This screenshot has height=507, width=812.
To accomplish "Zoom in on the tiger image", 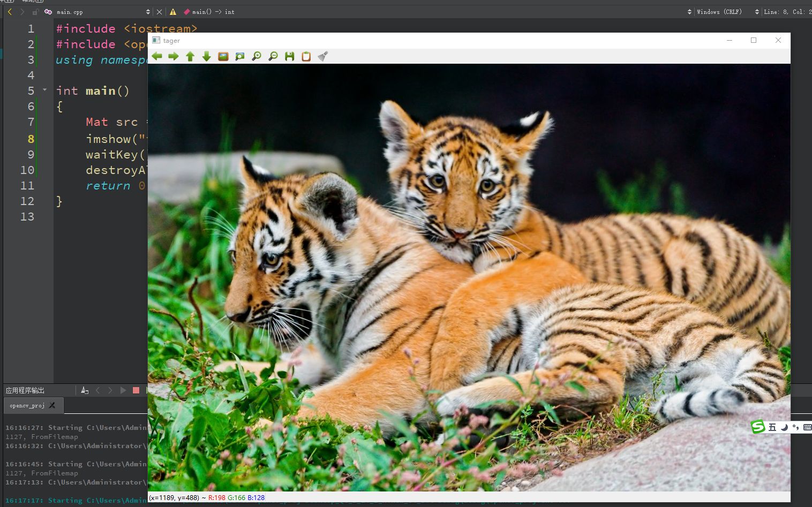I will 257,56.
